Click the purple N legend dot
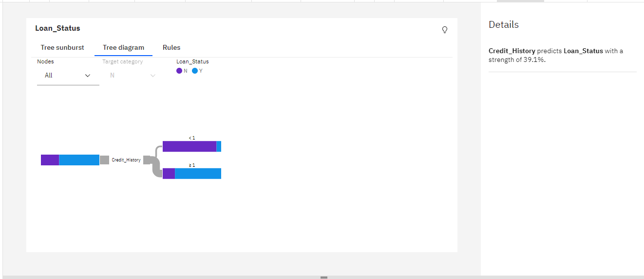The image size is (644, 279). point(179,71)
